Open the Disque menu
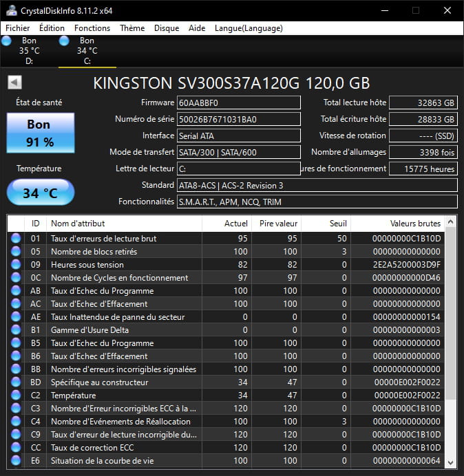The height and width of the screenshot is (476, 464). 167,28
